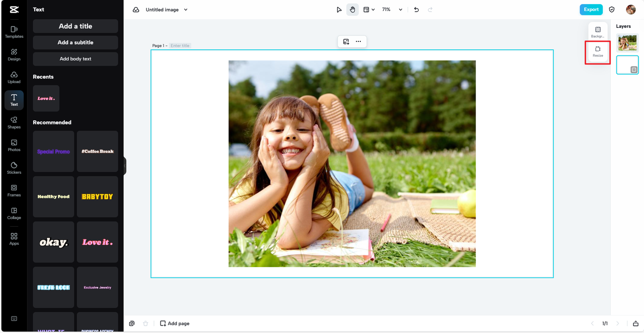Click the CapCut logo
The image size is (644, 333).
(x=14, y=10)
